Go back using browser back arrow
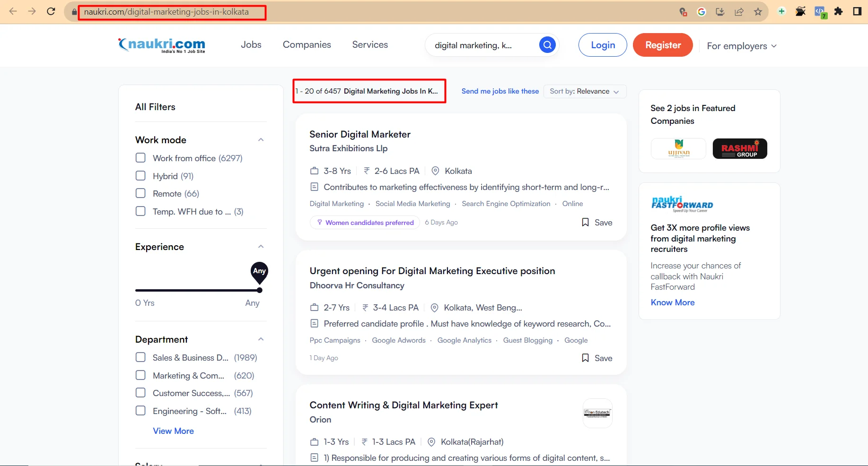The image size is (868, 466). pos(13,11)
